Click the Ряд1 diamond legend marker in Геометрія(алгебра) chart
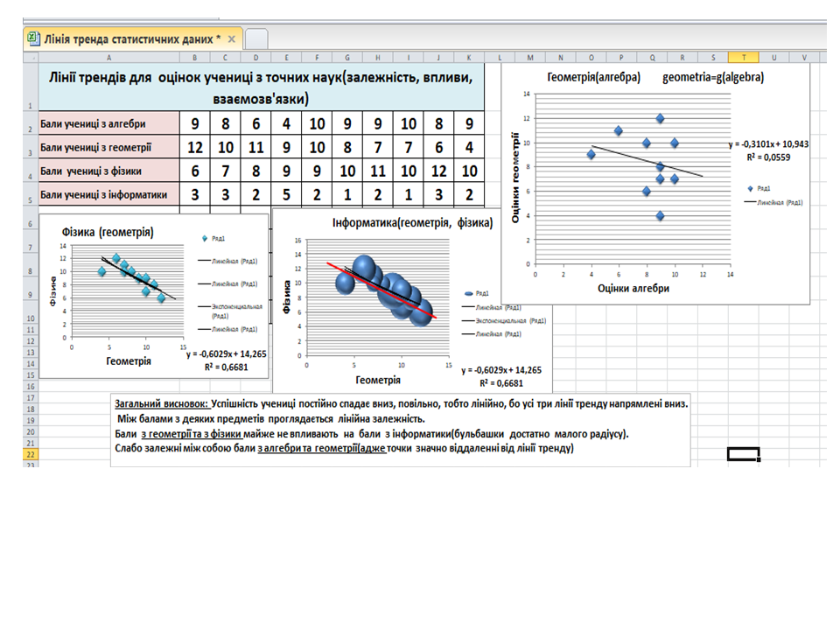The width and height of the screenshot is (840, 630). (x=751, y=189)
